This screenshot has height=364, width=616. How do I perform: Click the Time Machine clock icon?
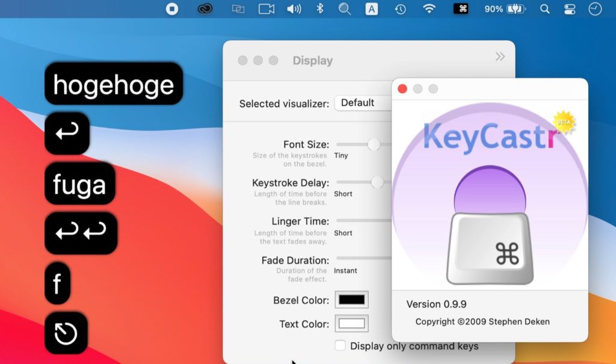[400, 9]
